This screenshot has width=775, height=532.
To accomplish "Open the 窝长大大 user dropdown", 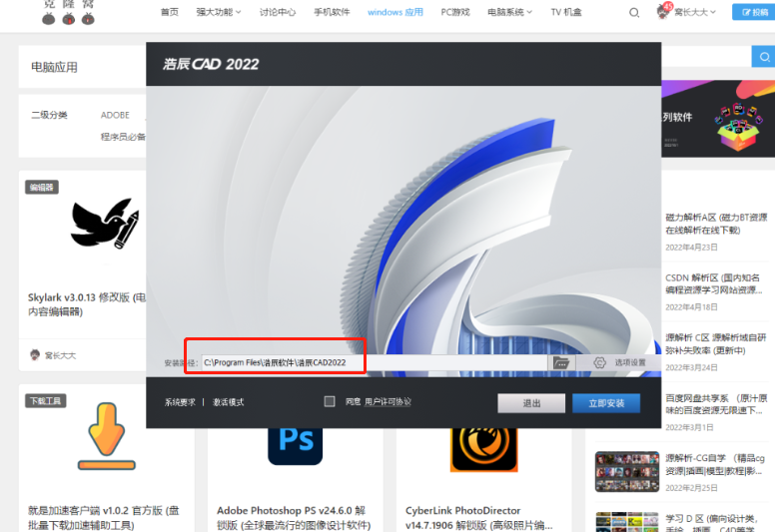I will pyautogui.click(x=694, y=12).
